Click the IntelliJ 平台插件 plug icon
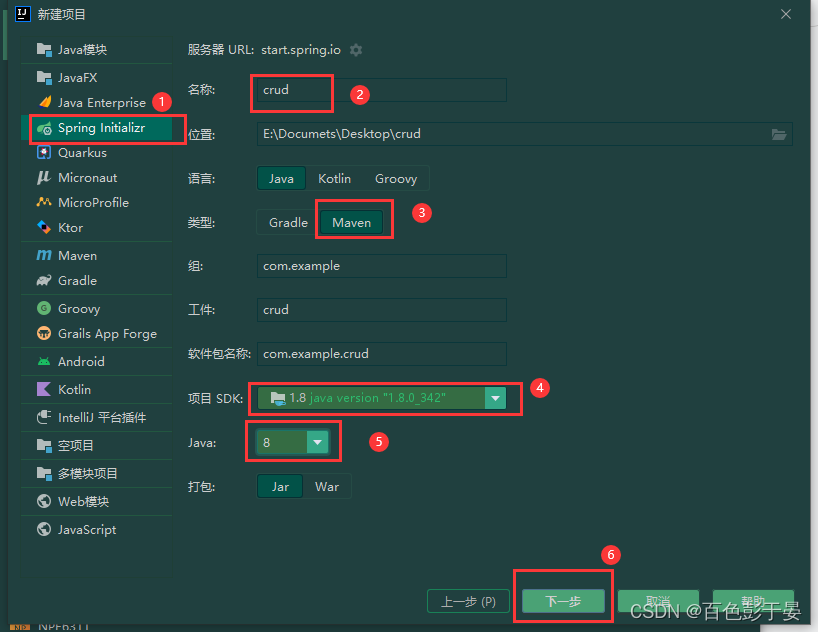Image resolution: width=818 pixels, height=632 pixels. 44,417
